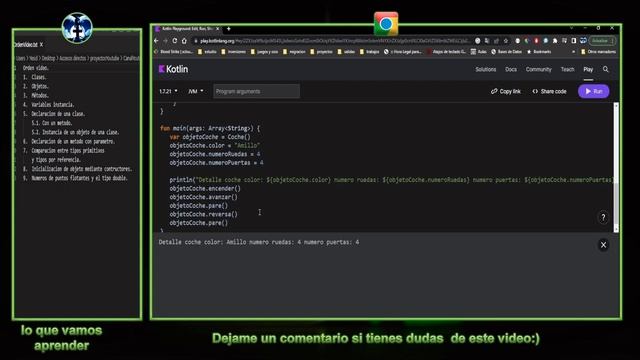
Task: Open the Chrome extensions puzzle icon
Action: coord(555,41)
